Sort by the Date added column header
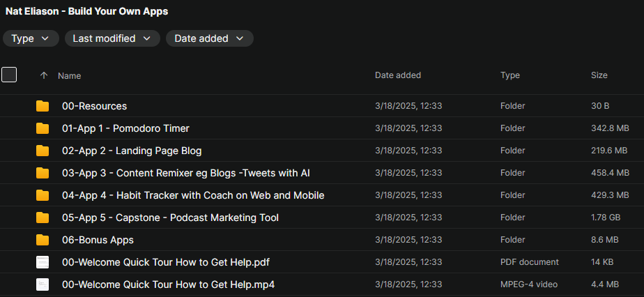The image size is (644, 297). 397,75
